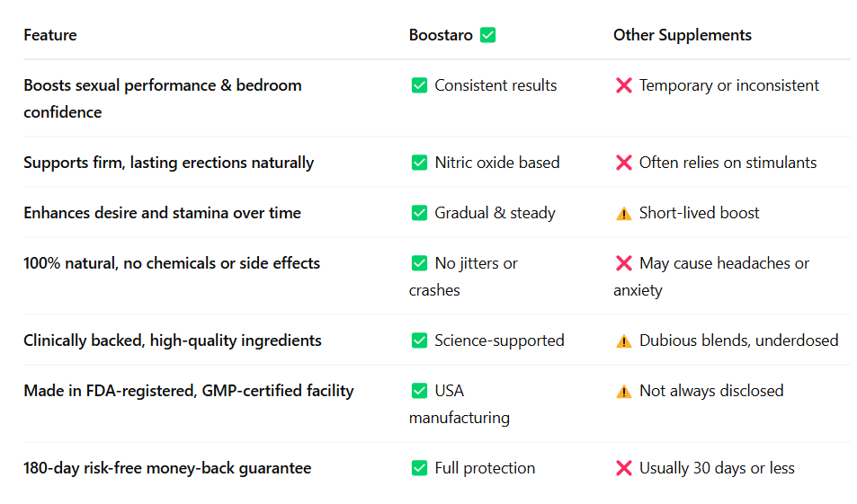Click warning icon beside Not always disclosed

623,391
